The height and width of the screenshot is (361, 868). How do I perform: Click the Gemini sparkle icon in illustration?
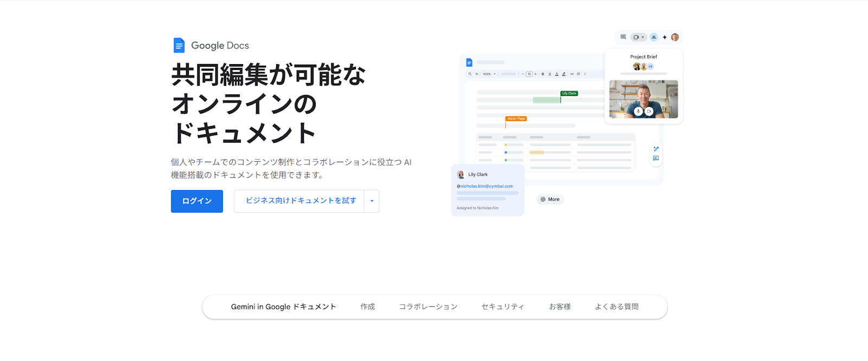(665, 37)
